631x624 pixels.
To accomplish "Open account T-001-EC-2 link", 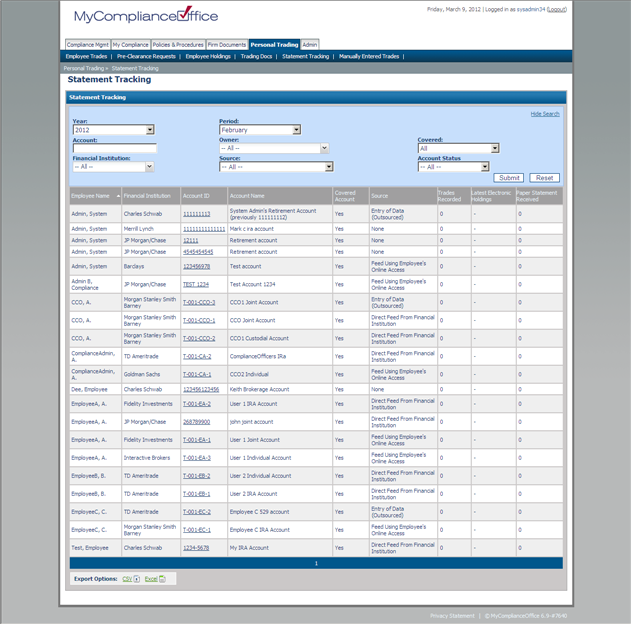I will point(196,512).
